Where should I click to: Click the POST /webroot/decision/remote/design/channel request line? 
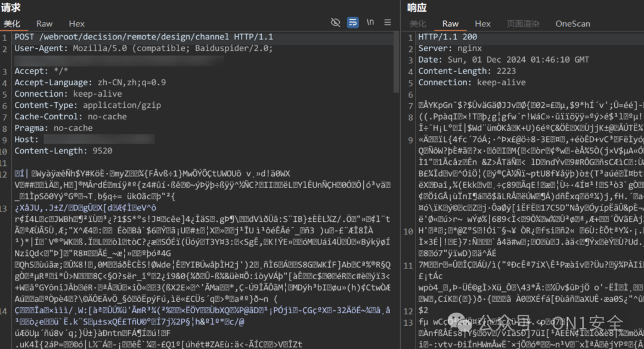[x=144, y=37]
